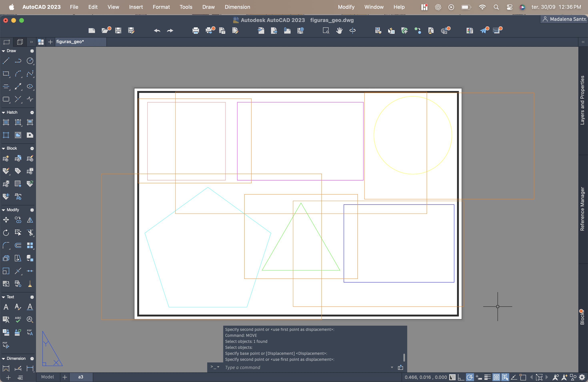The width and height of the screenshot is (588, 382).
Task: Choose the Mirror tool
Action: [x=30, y=220]
